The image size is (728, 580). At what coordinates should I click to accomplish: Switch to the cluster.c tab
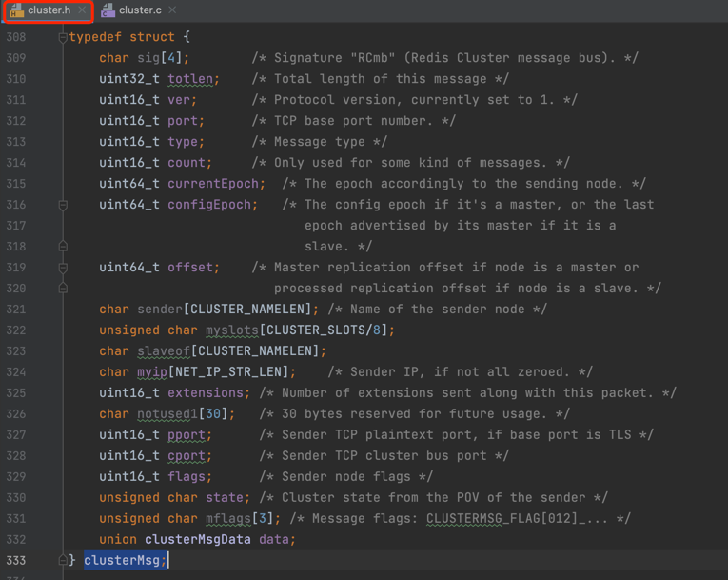[x=140, y=10]
